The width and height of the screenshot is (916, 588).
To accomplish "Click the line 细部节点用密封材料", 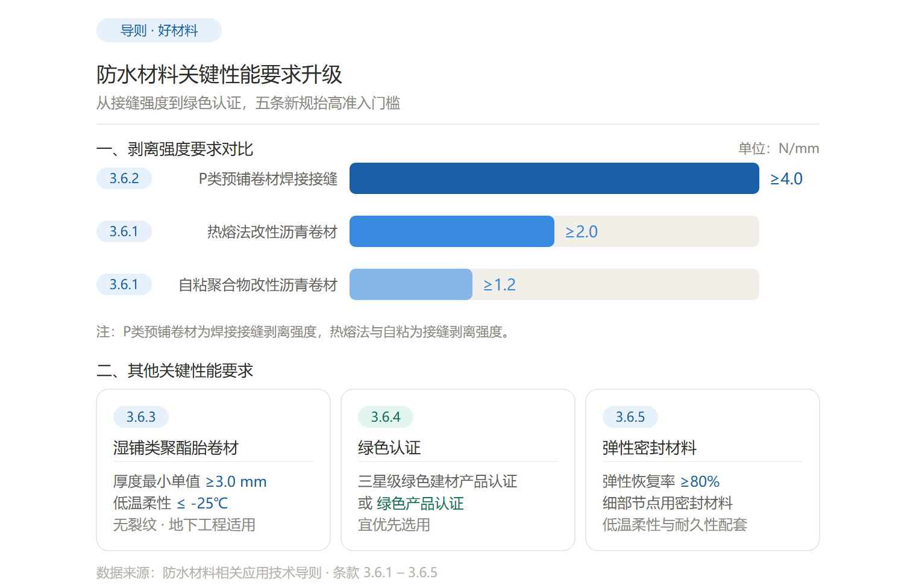I will pyautogui.click(x=668, y=503).
